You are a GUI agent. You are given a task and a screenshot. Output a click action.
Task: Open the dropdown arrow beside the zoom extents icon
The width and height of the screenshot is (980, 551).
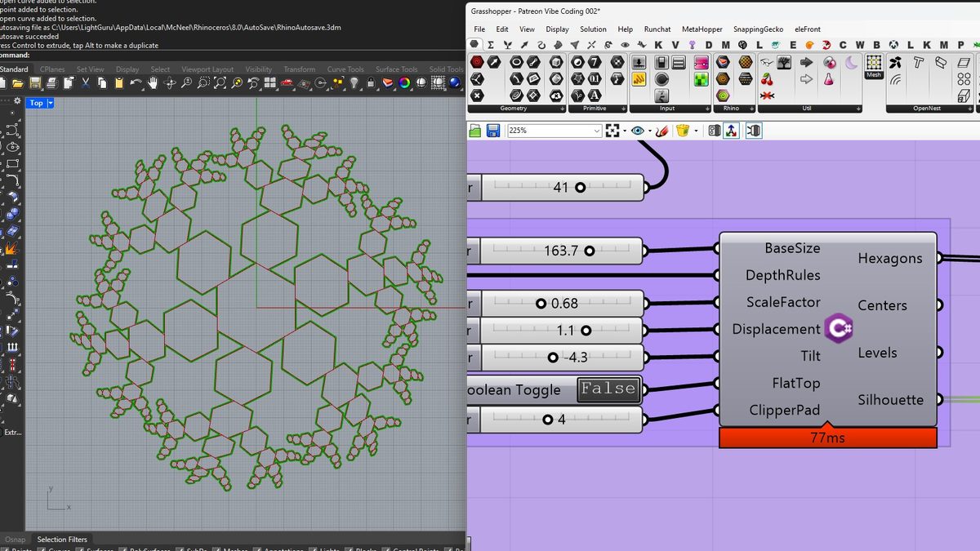point(625,131)
